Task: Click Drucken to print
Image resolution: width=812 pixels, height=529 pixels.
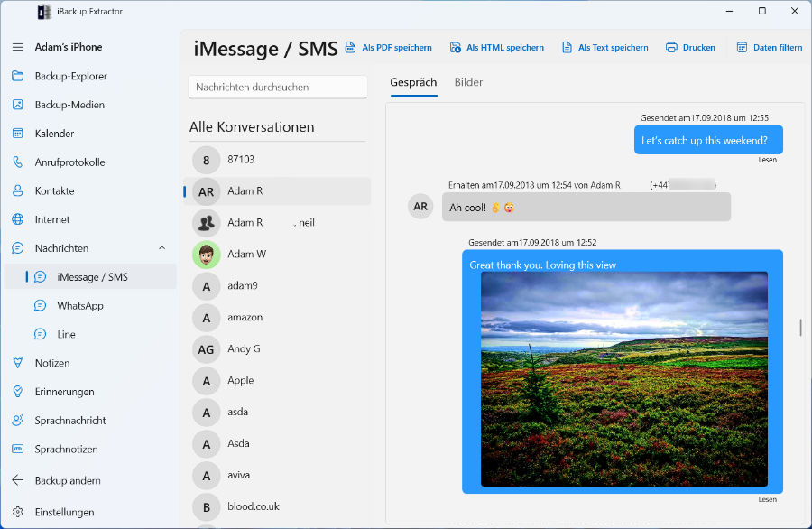Action: (690, 47)
